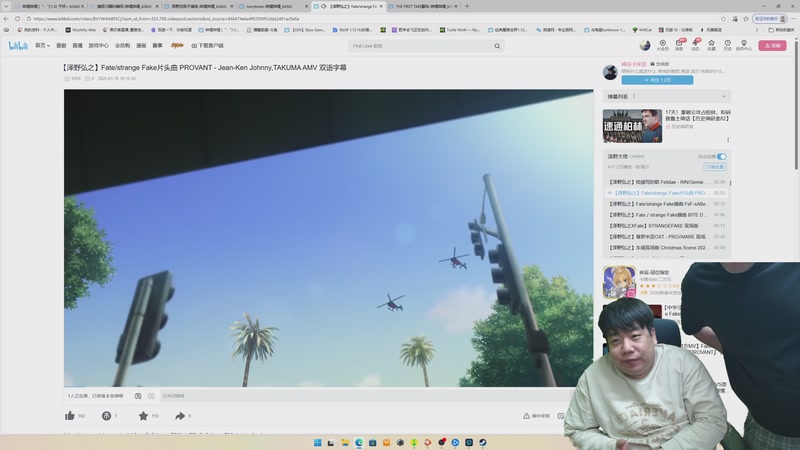Share the video using the arrow icon

click(180, 416)
